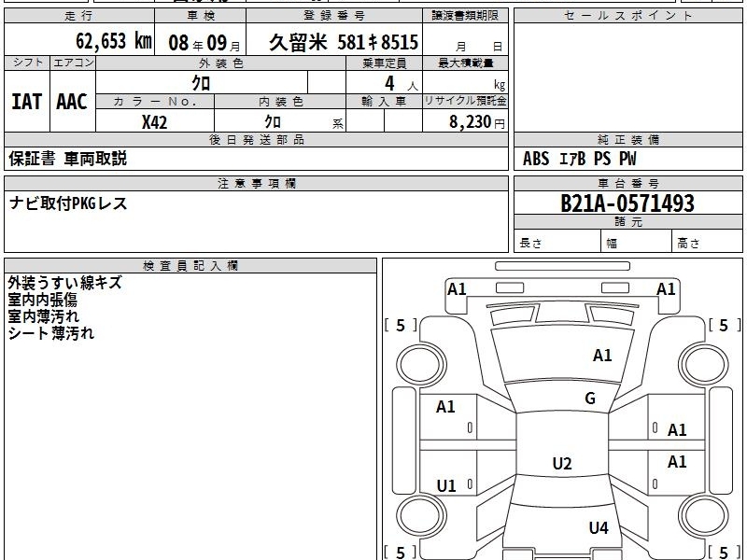
Task: Click the 車台番号 header
Action: tap(627, 183)
